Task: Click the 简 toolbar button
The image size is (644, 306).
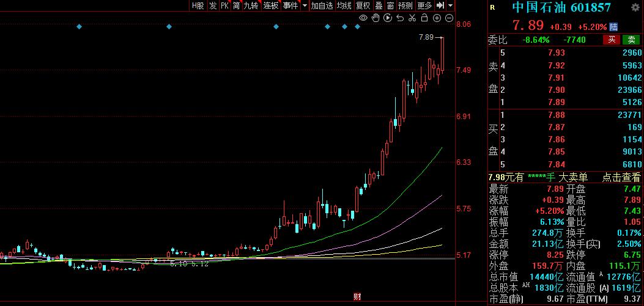Action: click(236, 5)
